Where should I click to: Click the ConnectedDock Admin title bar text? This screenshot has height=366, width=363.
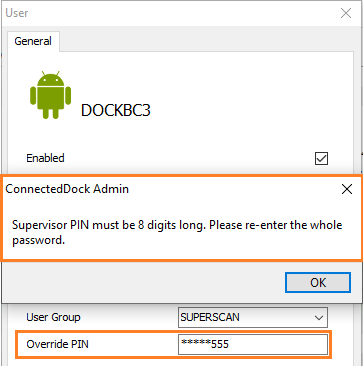pyautogui.click(x=67, y=189)
